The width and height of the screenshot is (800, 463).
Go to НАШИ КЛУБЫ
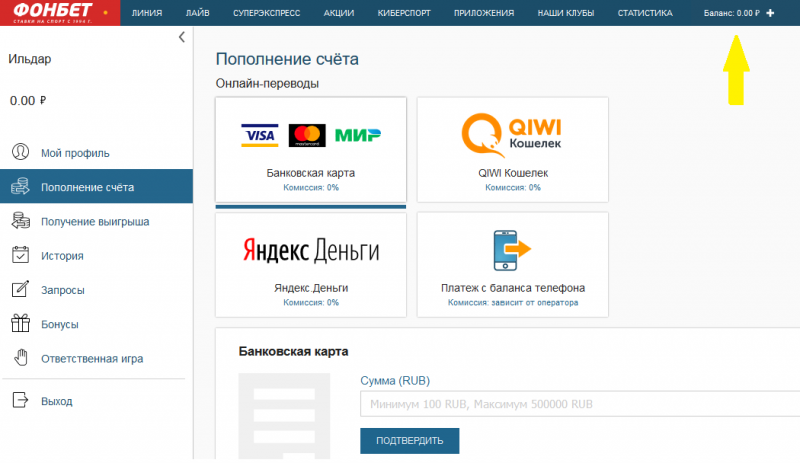pyautogui.click(x=566, y=13)
